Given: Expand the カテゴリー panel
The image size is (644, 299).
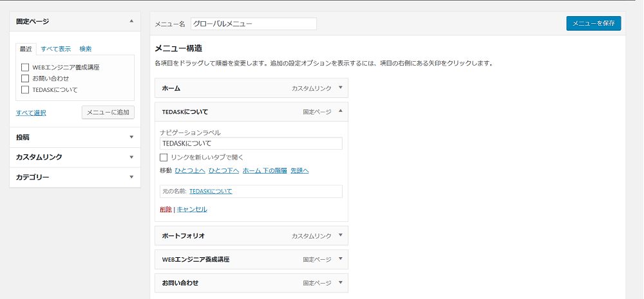Looking at the screenshot, I should pyautogui.click(x=131, y=177).
